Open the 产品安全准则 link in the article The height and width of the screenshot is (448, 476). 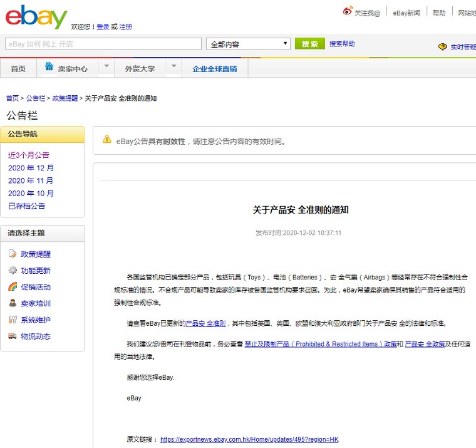tap(205, 323)
